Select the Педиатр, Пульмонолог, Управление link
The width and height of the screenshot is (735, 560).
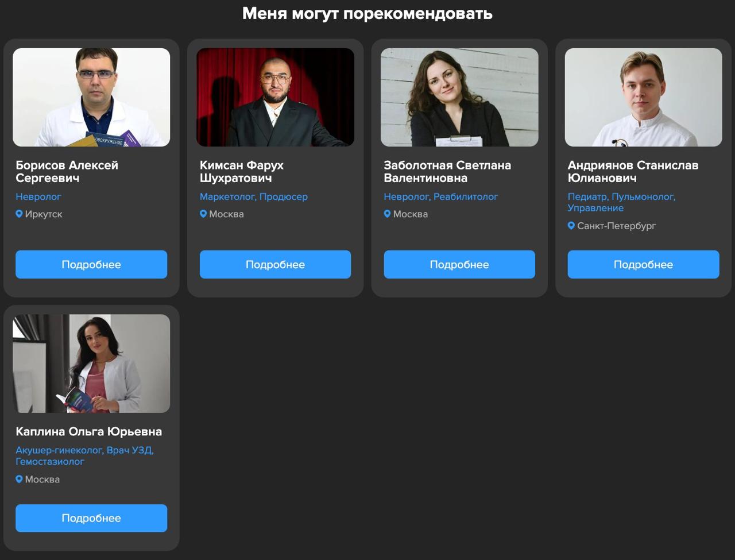tap(621, 202)
